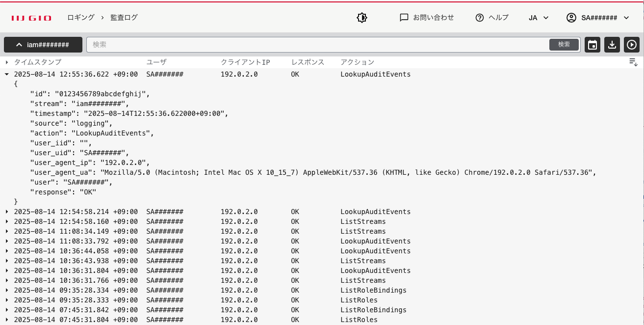644x325 pixels.
Task: Open the calendar date picker icon
Action: 592,45
